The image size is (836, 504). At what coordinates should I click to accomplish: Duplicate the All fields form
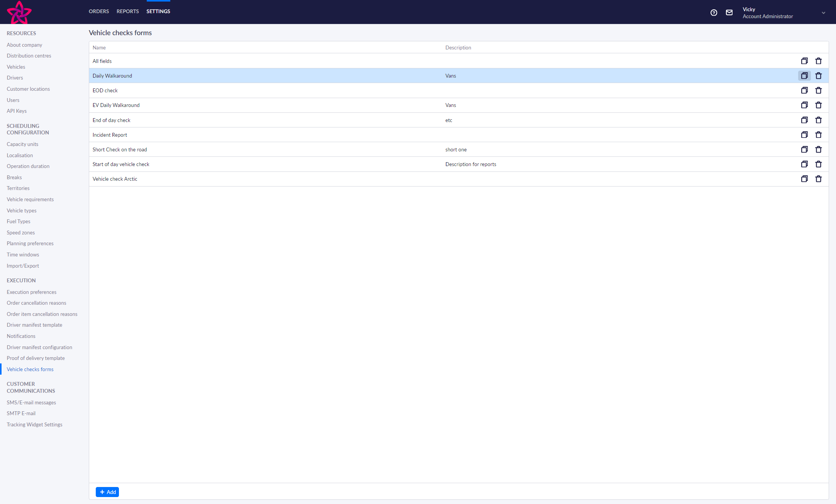pyautogui.click(x=804, y=61)
